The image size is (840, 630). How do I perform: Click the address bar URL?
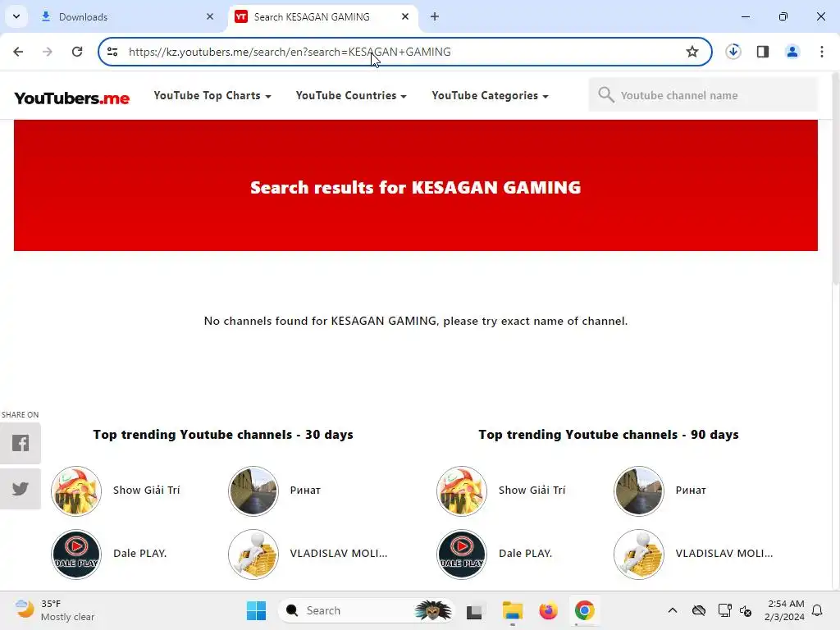coord(290,52)
